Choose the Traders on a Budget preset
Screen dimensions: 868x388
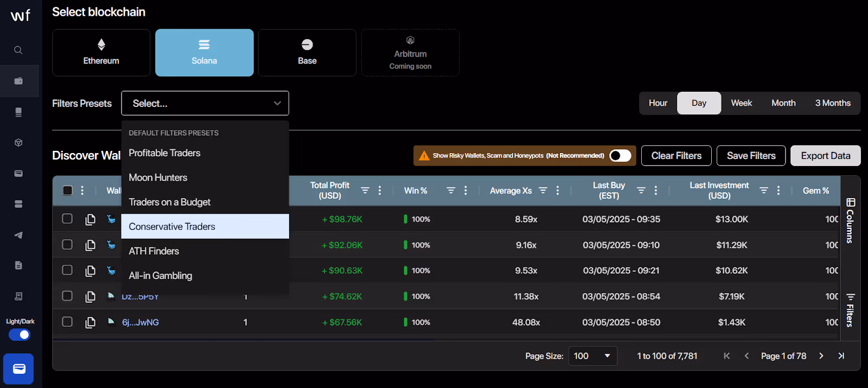point(205,202)
